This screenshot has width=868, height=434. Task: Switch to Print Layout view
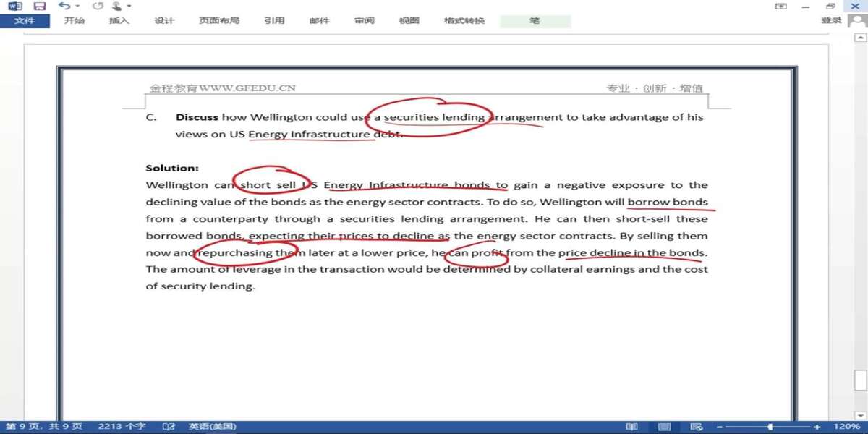click(664, 427)
